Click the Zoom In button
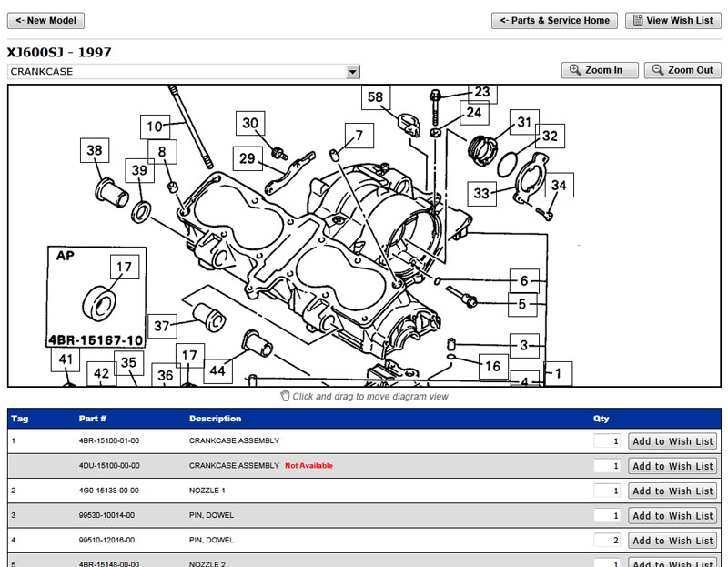Image resolution: width=728 pixels, height=567 pixels. click(600, 70)
